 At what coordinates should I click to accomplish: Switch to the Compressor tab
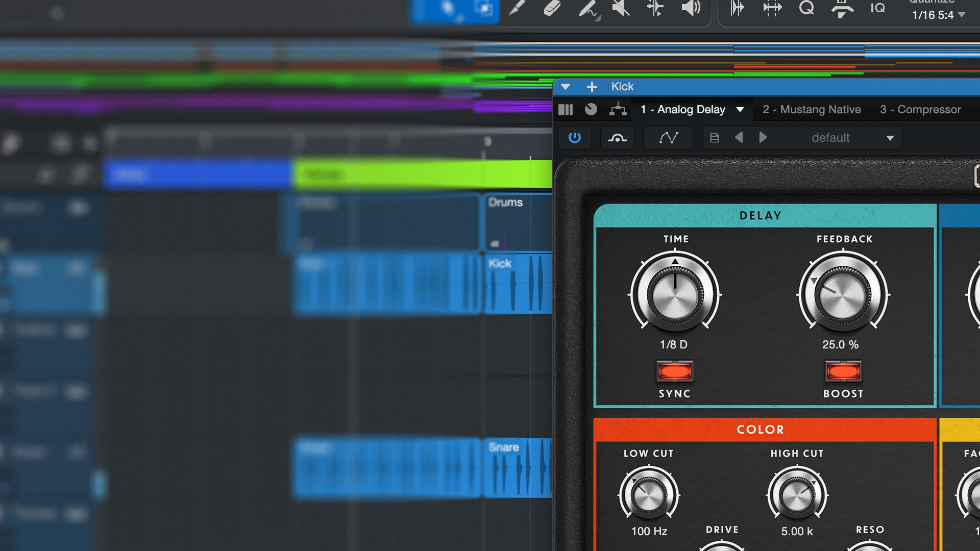pos(920,110)
